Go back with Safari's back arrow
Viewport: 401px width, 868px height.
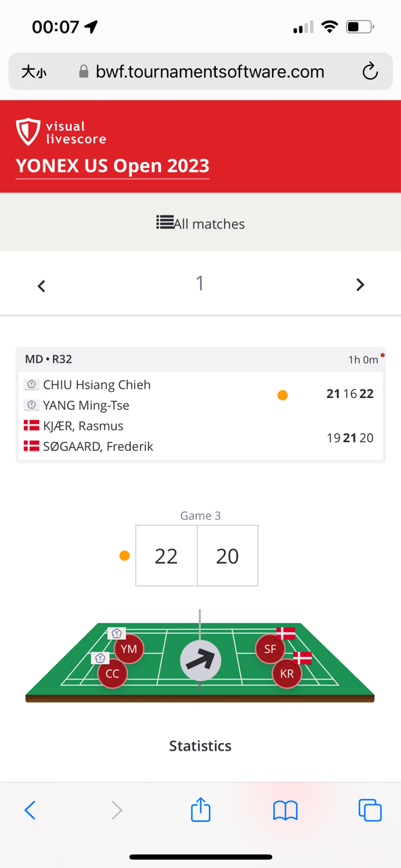(30, 810)
